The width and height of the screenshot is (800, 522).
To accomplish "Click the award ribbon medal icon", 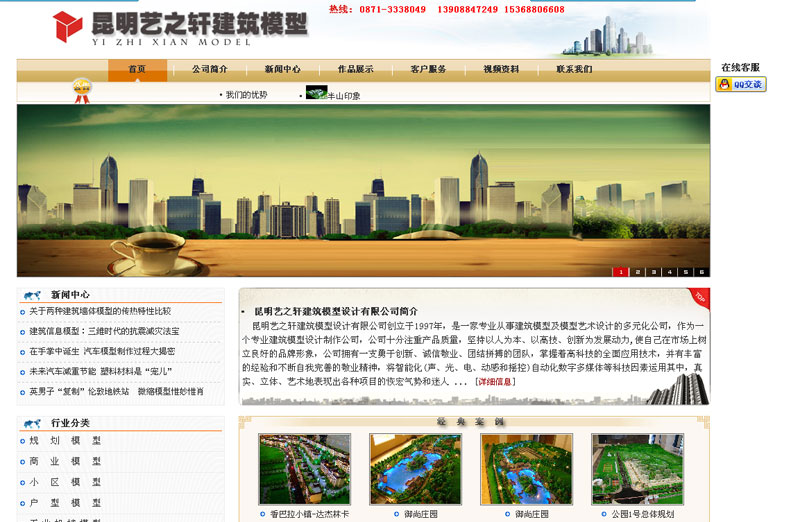I will click(82, 91).
